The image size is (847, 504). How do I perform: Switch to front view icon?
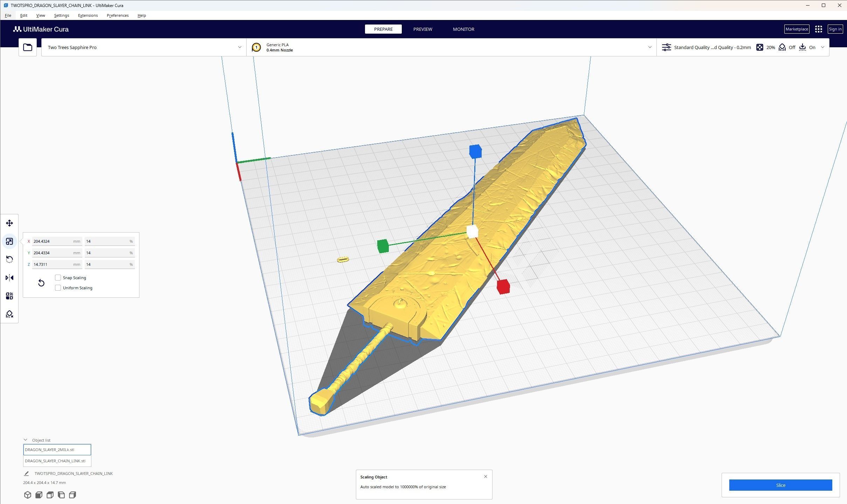pos(39,495)
